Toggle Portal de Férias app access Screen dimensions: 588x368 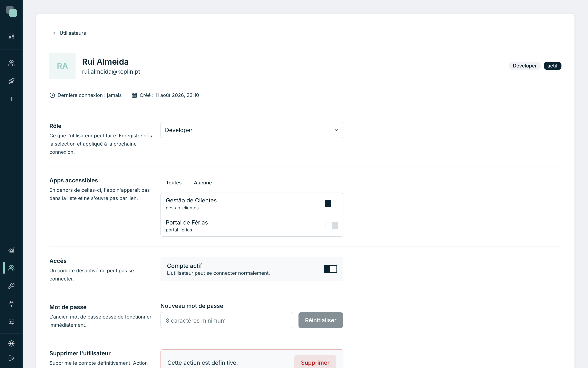point(331,226)
